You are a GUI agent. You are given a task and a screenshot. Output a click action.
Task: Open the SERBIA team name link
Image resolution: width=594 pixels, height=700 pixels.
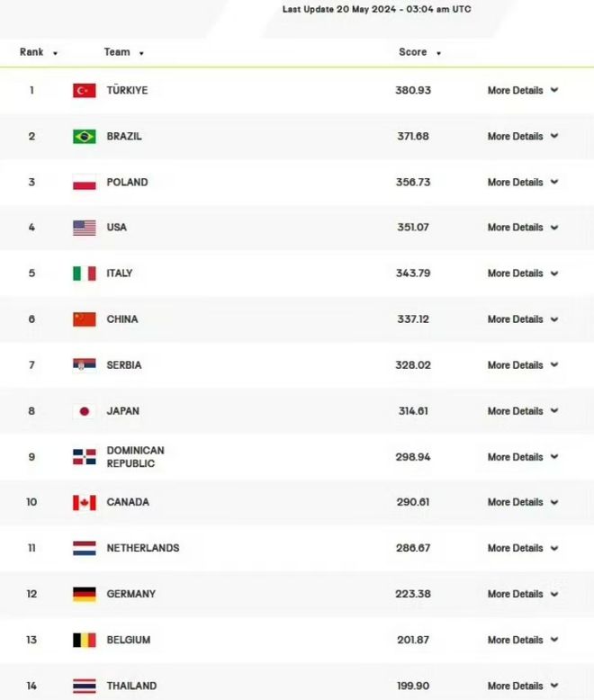point(123,365)
